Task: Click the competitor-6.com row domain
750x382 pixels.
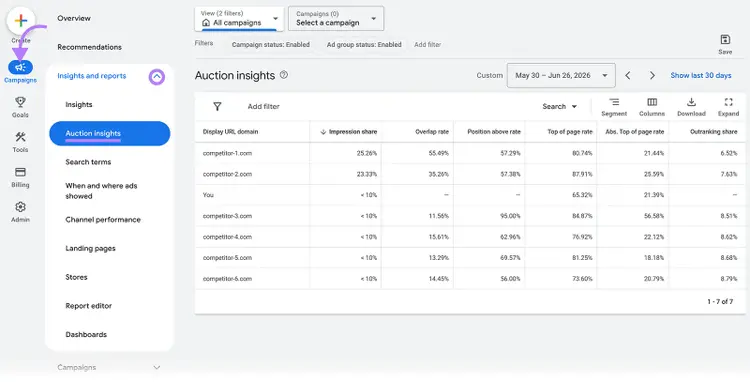Action: pyautogui.click(x=227, y=279)
